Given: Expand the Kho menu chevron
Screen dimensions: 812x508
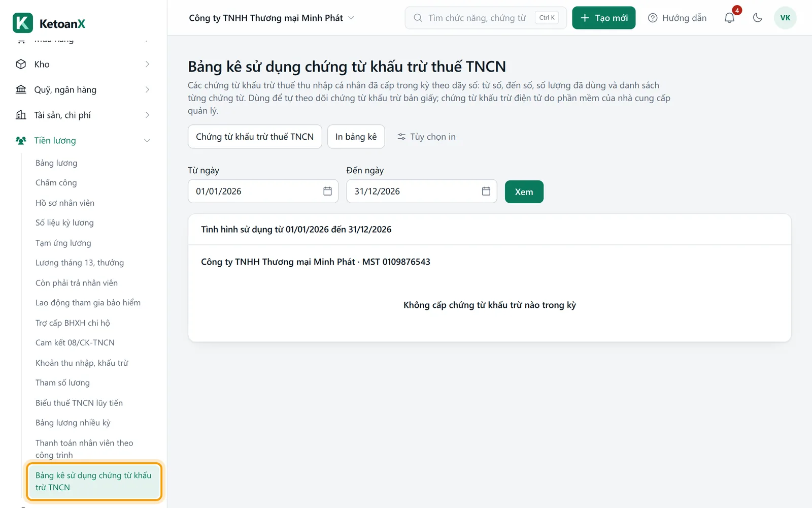Looking at the screenshot, I should 147,64.
